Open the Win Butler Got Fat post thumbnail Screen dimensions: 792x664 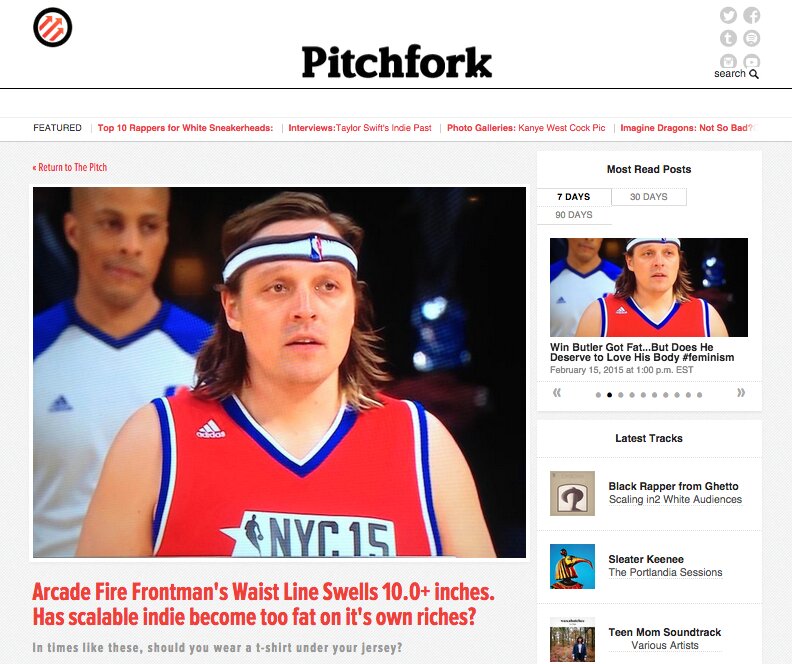coord(649,287)
